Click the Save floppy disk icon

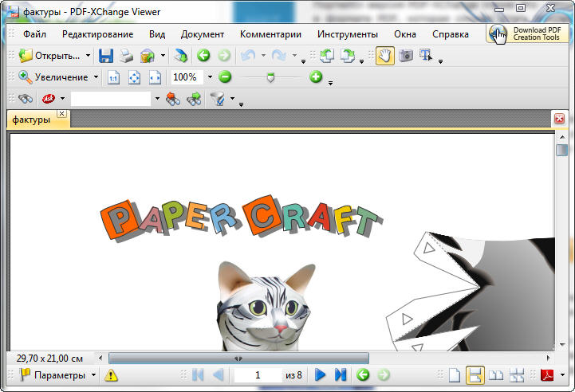(106, 56)
